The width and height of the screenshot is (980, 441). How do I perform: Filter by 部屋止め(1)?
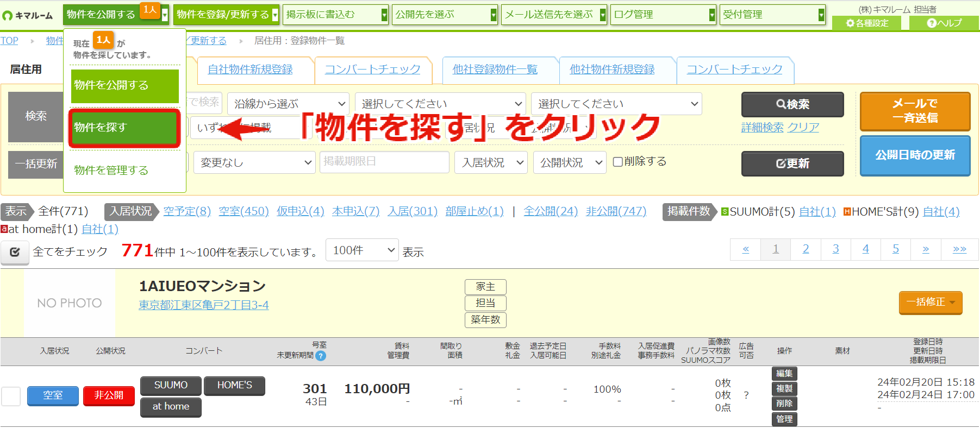click(475, 211)
